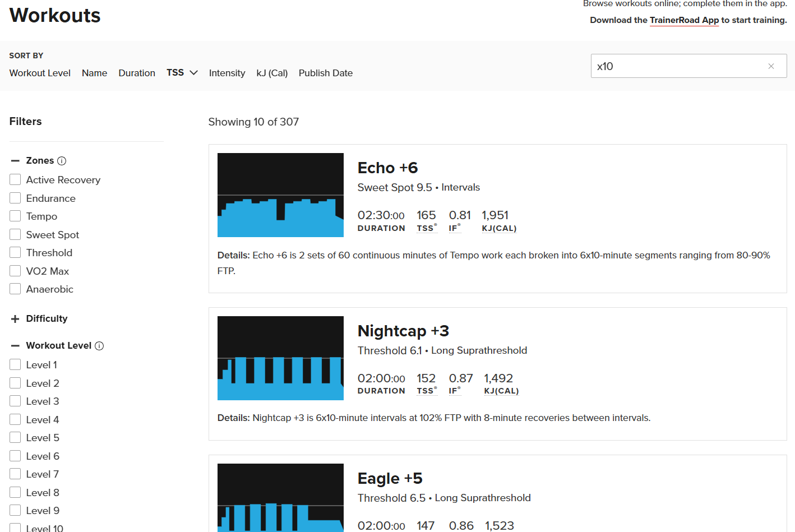The width and height of the screenshot is (795, 532).
Task: Click the Threshold 6.1 Long Suprathreshold subtitle
Action: click(442, 351)
